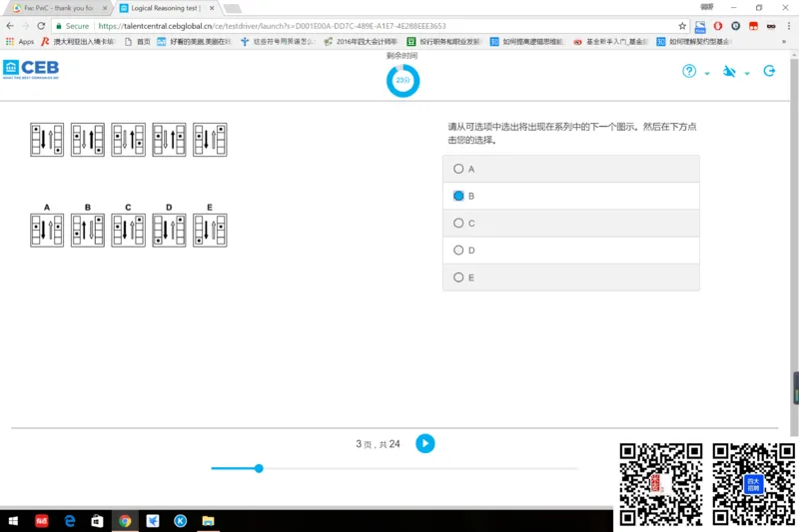Open bookmark with red R icon
This screenshot has width=799, height=532.
78,42
